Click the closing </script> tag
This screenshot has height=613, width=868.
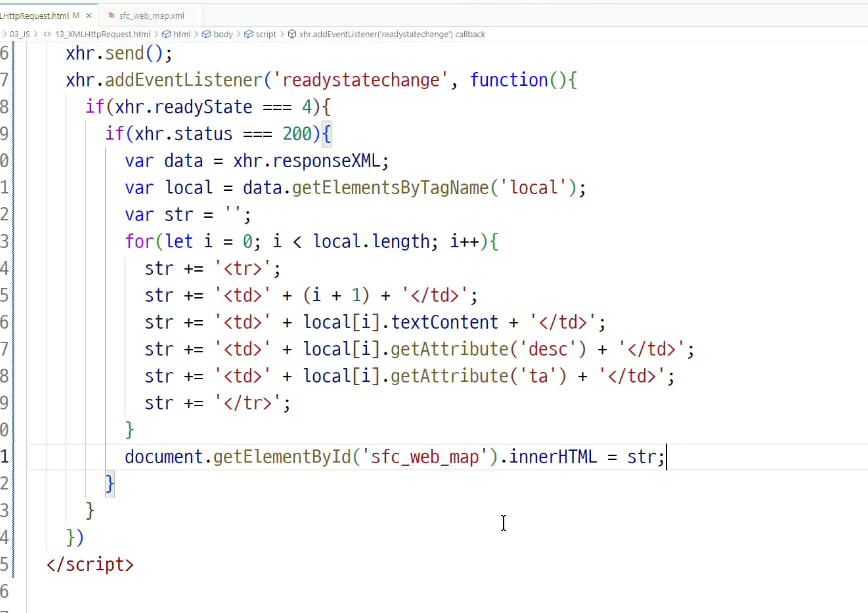coord(90,565)
